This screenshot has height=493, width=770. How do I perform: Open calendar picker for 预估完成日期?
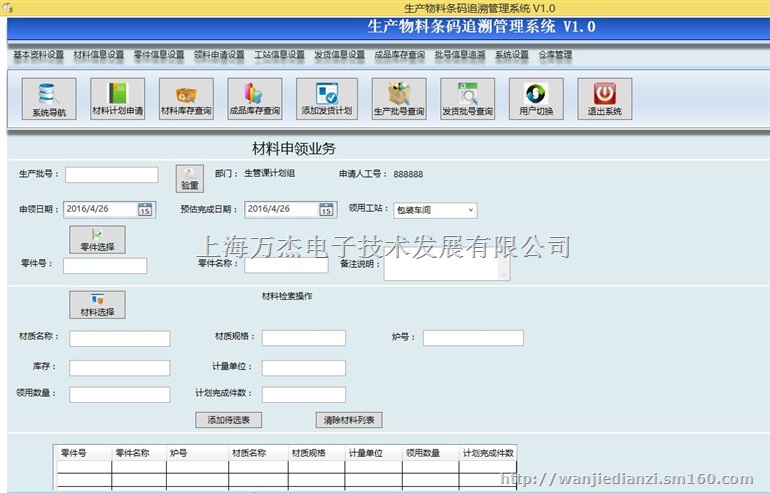pos(327,210)
